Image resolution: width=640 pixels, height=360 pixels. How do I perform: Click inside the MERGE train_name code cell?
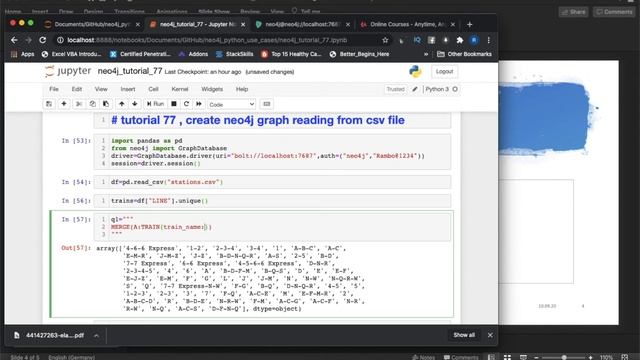click(272, 227)
